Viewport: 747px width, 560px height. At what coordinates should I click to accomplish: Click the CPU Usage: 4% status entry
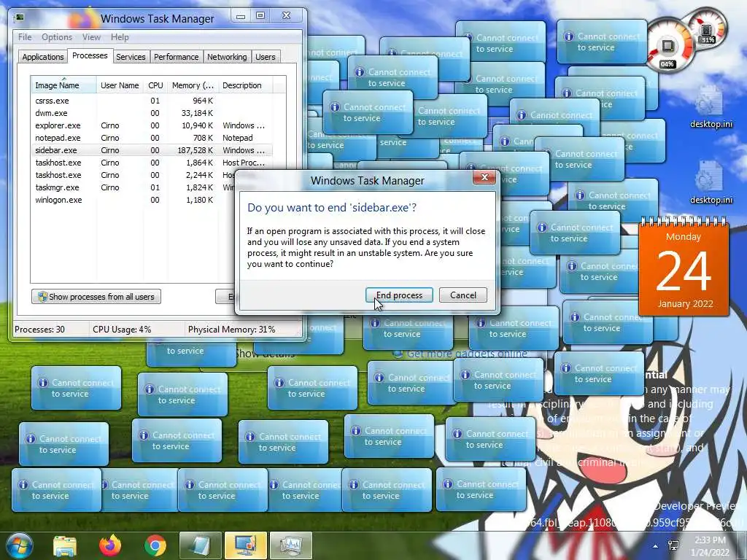click(122, 330)
